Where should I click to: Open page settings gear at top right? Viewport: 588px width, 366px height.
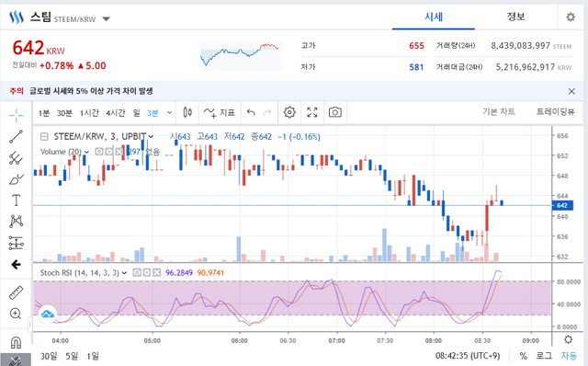571,17
